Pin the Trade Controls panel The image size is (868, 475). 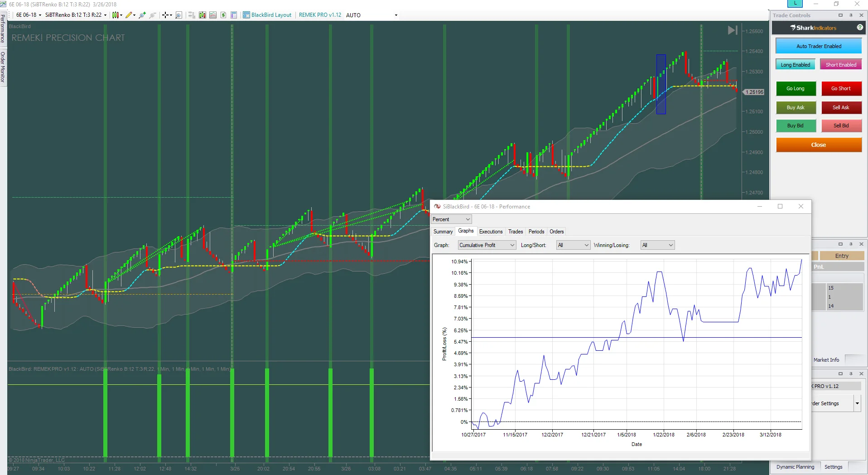(x=851, y=15)
